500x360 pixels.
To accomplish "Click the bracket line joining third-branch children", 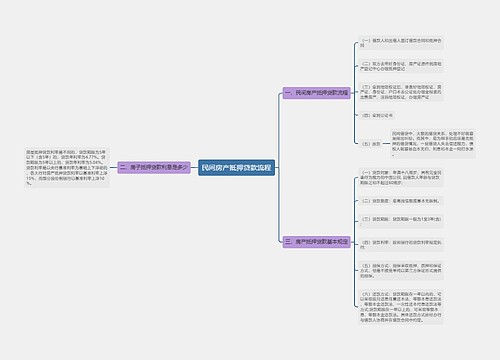I will click(355, 242).
